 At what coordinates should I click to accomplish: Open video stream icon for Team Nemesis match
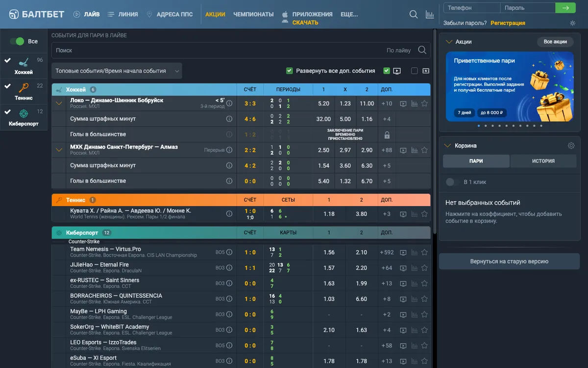coord(403,252)
